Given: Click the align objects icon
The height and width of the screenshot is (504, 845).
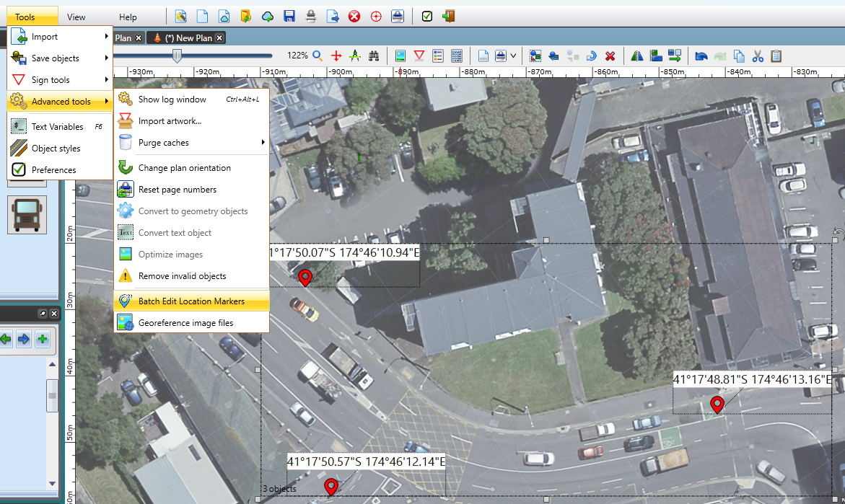Looking at the screenshot, I should (x=656, y=56).
